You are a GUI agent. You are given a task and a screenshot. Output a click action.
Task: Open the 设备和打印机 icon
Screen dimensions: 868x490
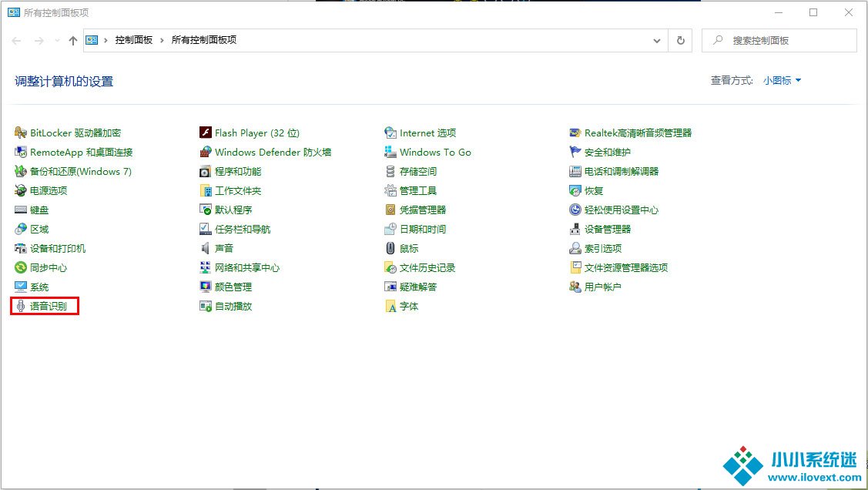(21, 249)
